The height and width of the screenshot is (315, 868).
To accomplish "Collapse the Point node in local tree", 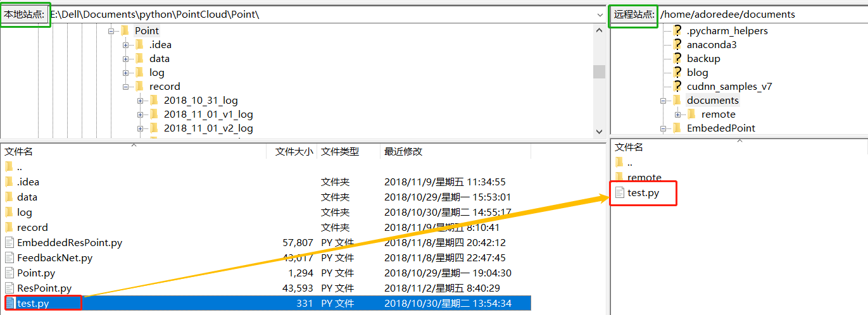I will [111, 30].
